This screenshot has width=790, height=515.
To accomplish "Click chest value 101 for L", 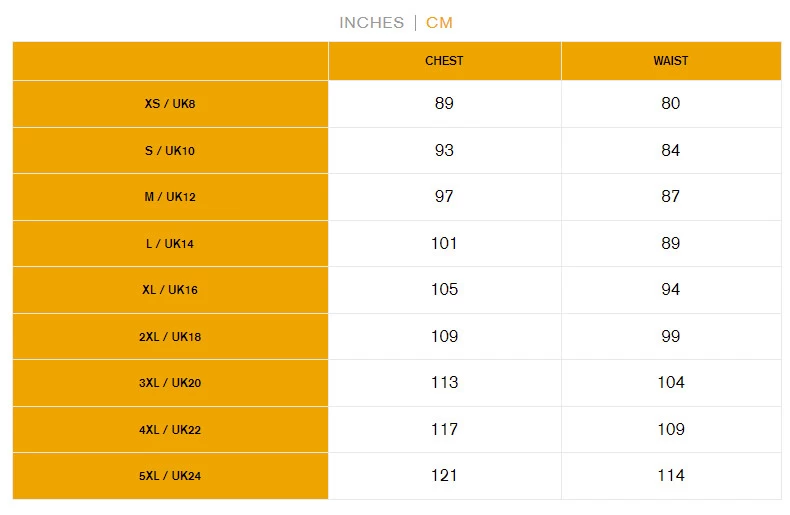I will tap(444, 243).
